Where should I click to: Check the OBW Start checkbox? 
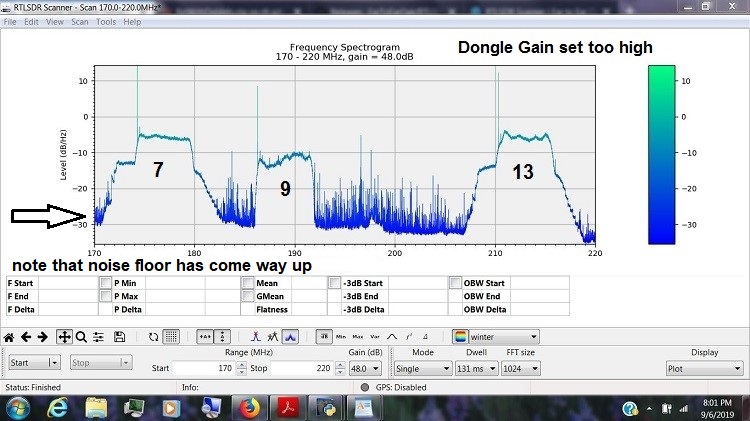456,283
